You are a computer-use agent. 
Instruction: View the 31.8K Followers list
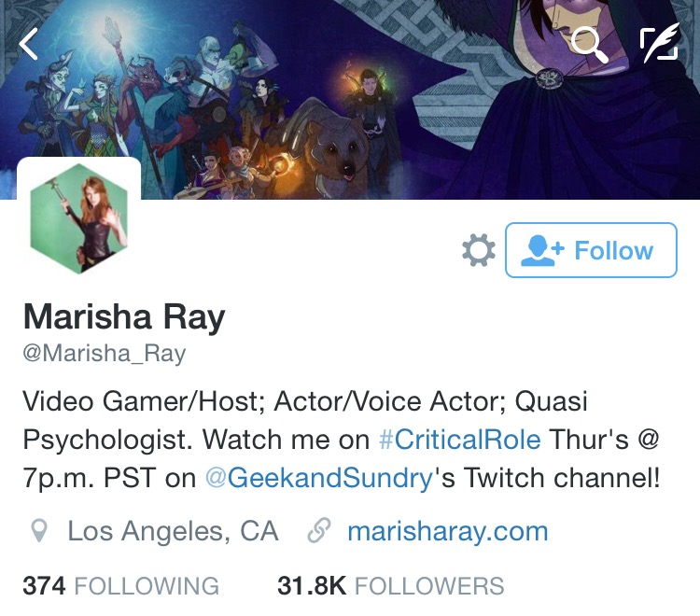point(391,585)
